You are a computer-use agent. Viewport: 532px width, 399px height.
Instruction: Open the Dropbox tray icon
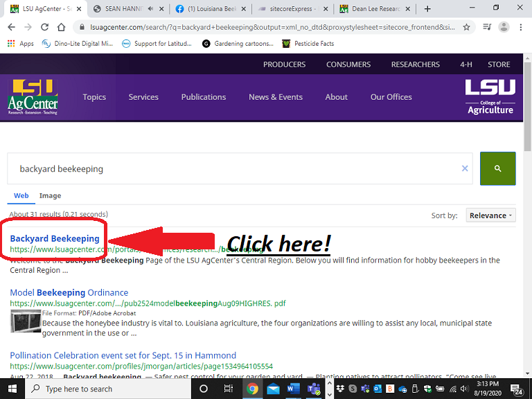pos(340,389)
